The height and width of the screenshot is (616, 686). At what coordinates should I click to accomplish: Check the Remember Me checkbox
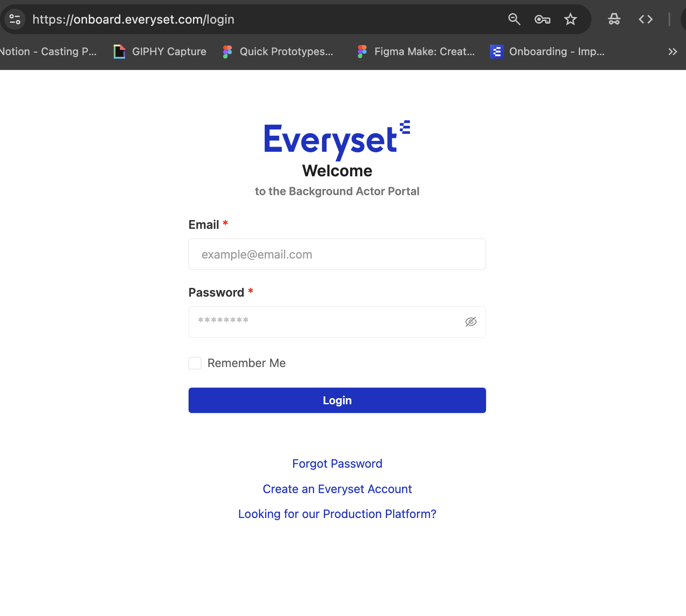point(195,363)
